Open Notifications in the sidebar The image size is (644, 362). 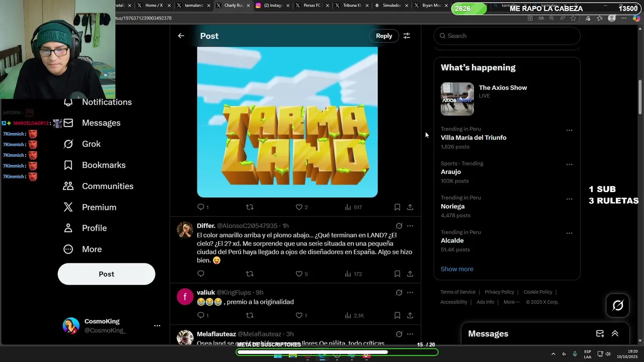98,102
